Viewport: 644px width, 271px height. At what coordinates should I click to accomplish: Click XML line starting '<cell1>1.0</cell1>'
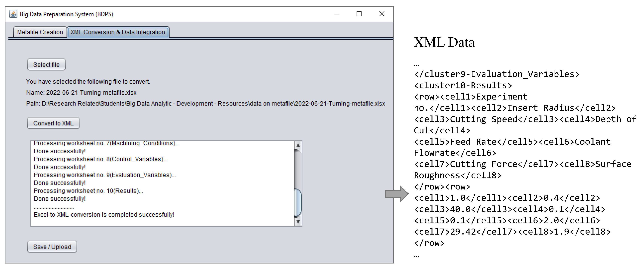click(x=507, y=198)
